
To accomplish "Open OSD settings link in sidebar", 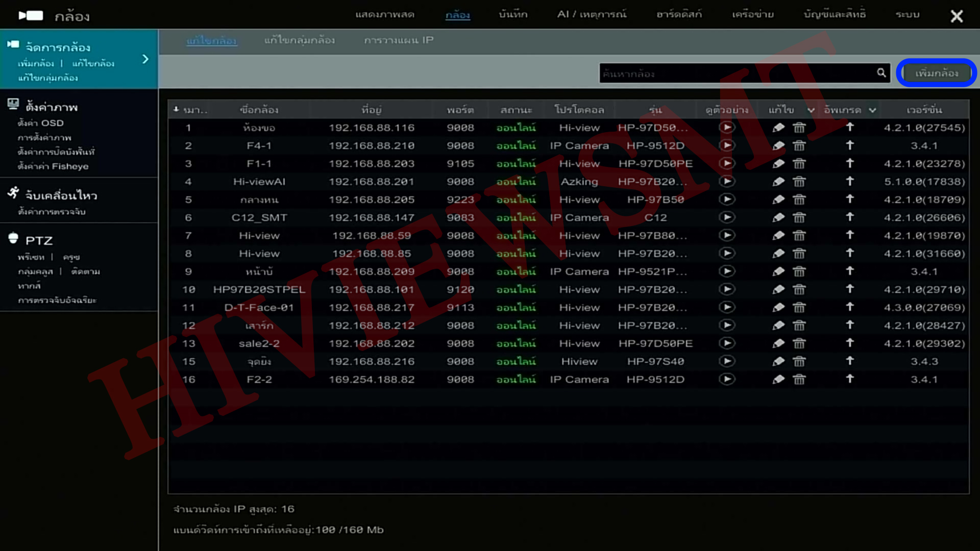I will pyautogui.click(x=41, y=123).
